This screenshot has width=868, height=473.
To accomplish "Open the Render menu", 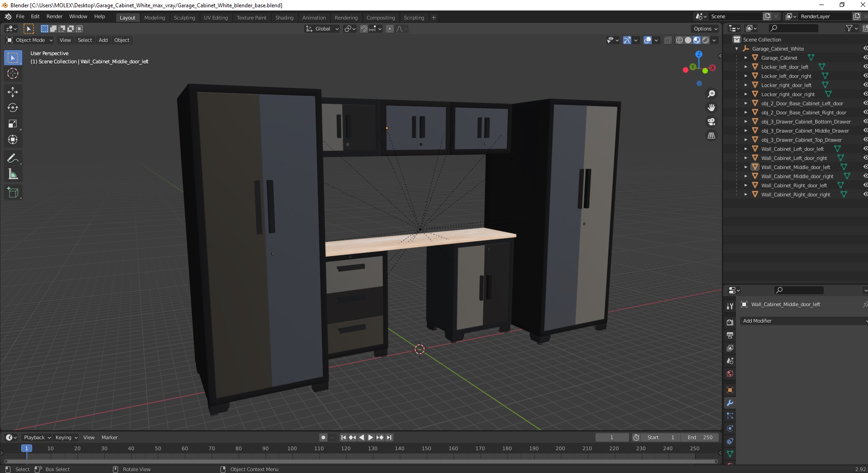I will pos(54,16).
